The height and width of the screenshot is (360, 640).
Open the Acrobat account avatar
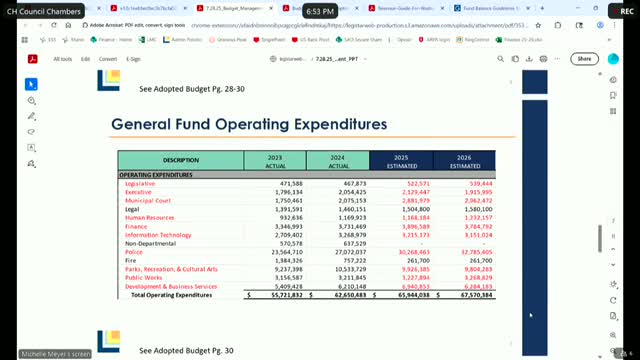pyautogui.click(x=613, y=59)
